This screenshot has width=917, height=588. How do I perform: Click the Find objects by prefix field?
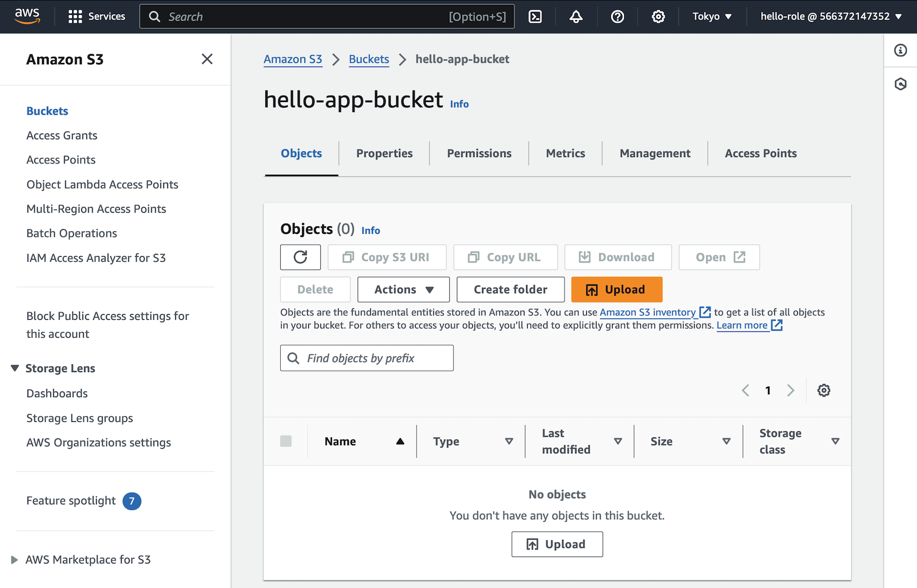[x=367, y=358]
